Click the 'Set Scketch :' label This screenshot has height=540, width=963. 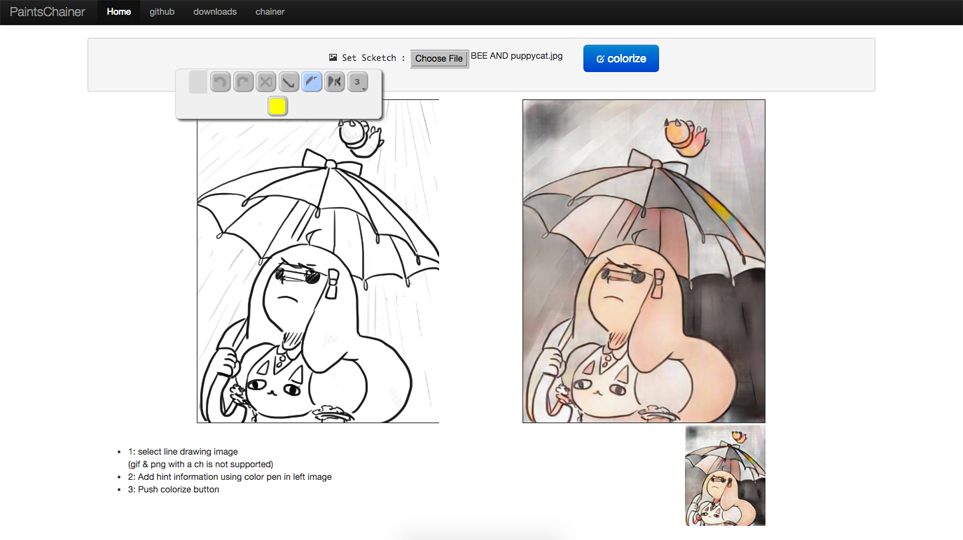pyautogui.click(x=373, y=58)
